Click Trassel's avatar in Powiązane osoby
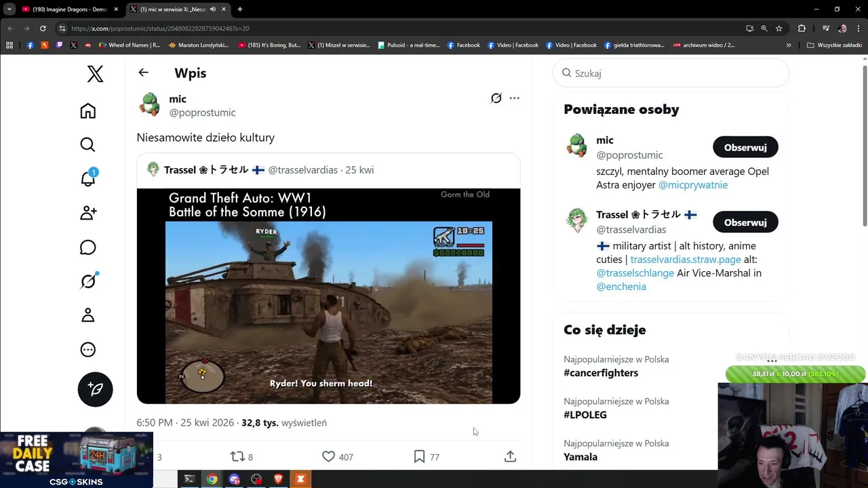 pyautogui.click(x=576, y=221)
